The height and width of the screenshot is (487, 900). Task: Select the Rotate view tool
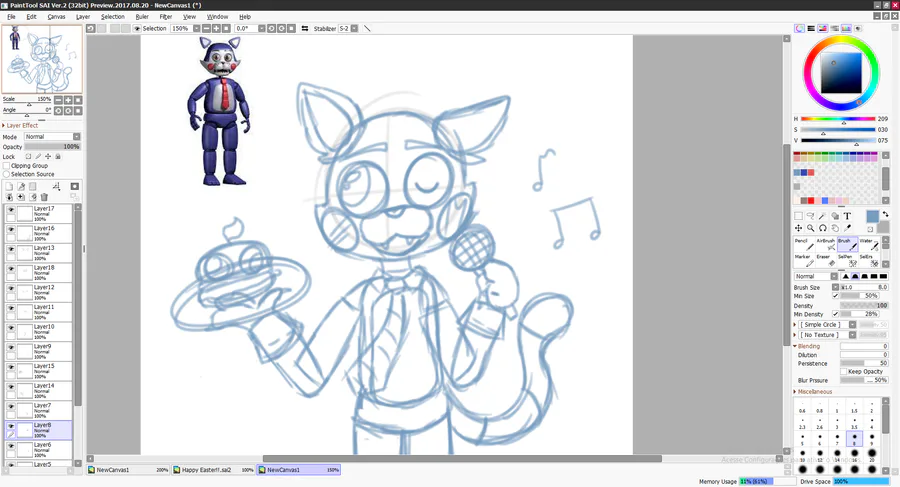[823, 228]
